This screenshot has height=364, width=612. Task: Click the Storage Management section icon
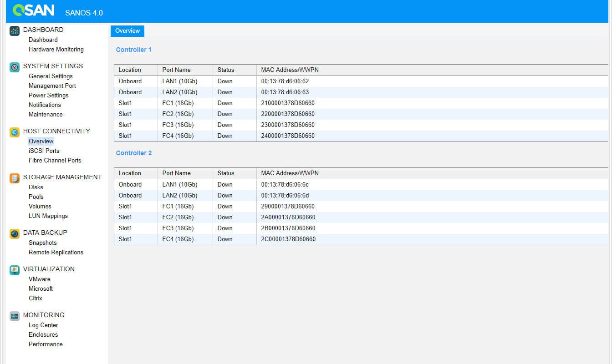click(x=15, y=178)
